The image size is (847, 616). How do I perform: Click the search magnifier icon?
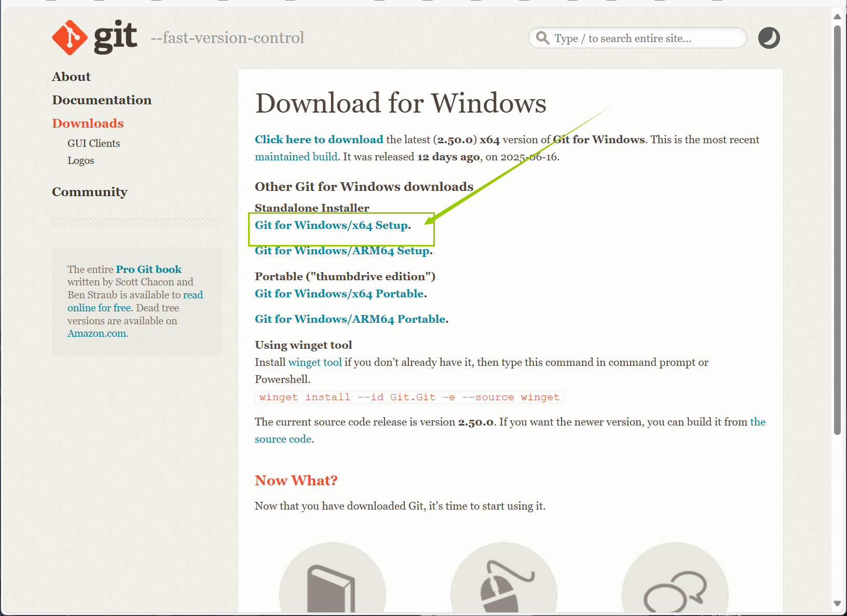pyautogui.click(x=542, y=38)
